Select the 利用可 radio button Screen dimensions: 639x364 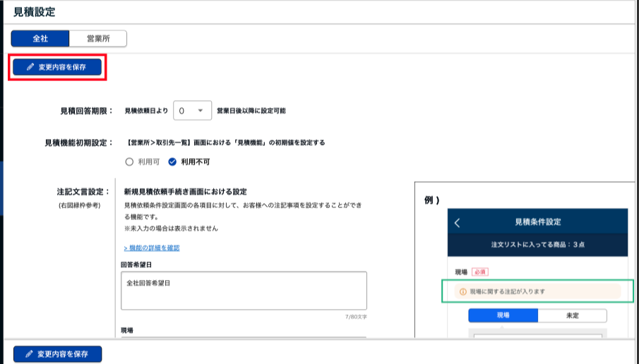[x=129, y=162]
